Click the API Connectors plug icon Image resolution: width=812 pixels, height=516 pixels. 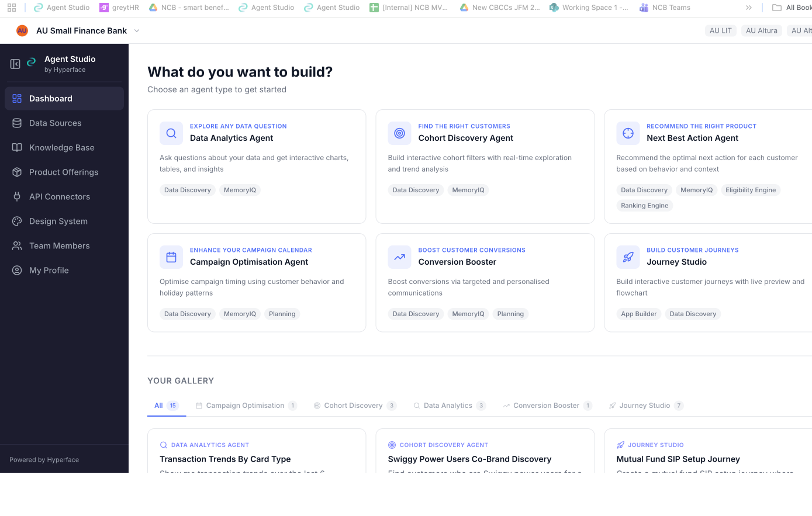click(17, 196)
